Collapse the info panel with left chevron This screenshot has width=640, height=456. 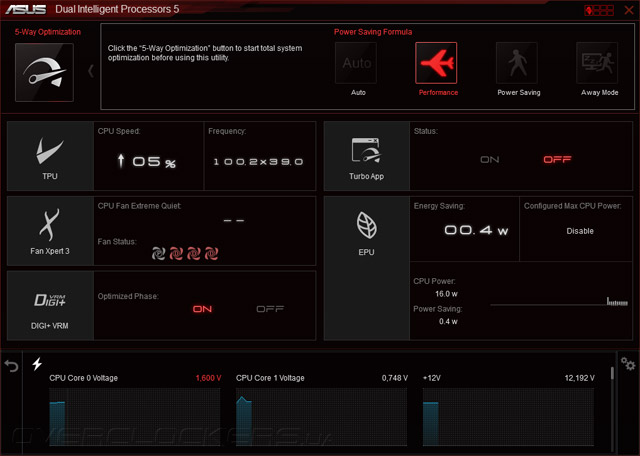pyautogui.click(x=91, y=71)
